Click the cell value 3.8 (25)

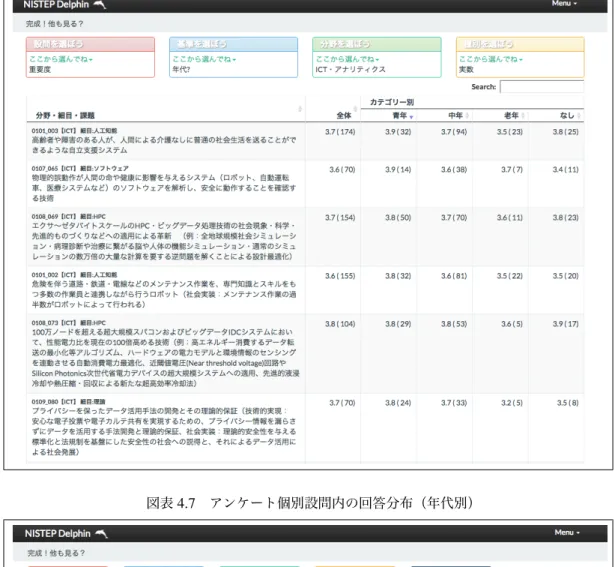[565, 132]
